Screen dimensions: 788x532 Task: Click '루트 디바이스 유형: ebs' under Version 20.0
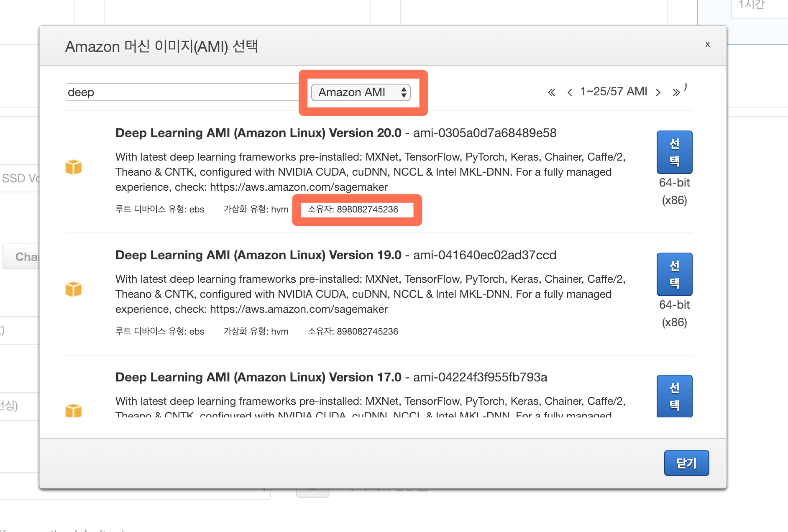tap(160, 209)
